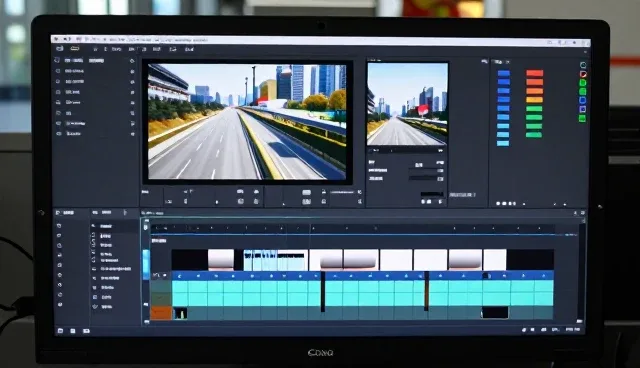Click the first dark cut marker across the cyan tracks

tap(323, 291)
